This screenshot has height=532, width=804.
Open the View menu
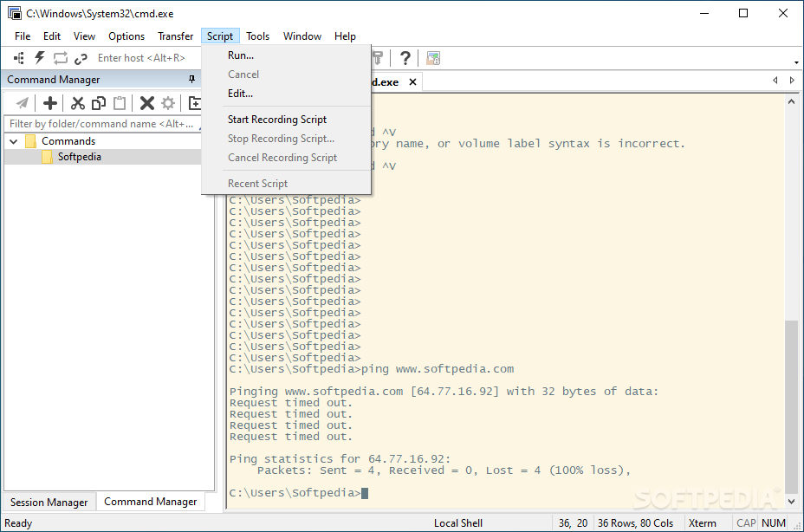(84, 36)
